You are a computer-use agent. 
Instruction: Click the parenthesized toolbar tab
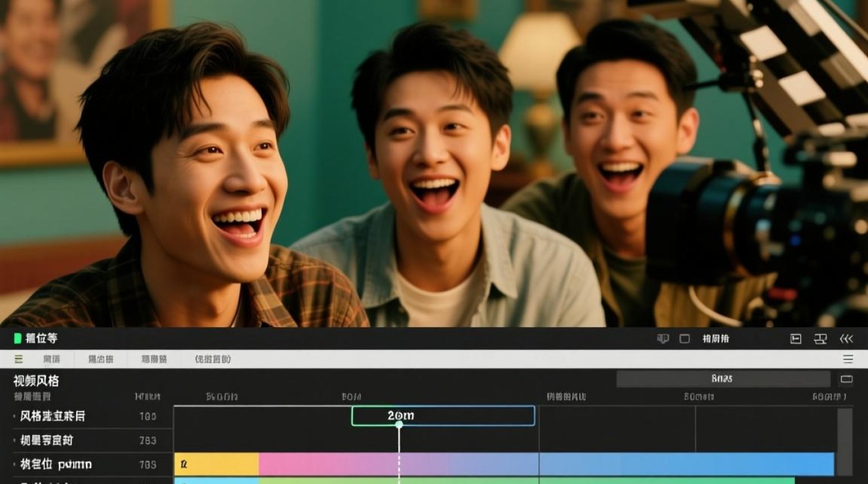(212, 359)
